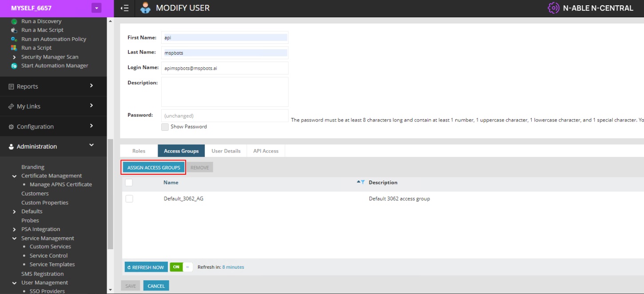644x294 pixels.
Task: Click the Run a Discovery icon
Action: [x=14, y=21]
